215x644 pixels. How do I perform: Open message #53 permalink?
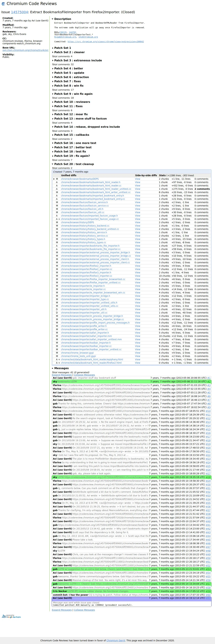click(208, 569)
